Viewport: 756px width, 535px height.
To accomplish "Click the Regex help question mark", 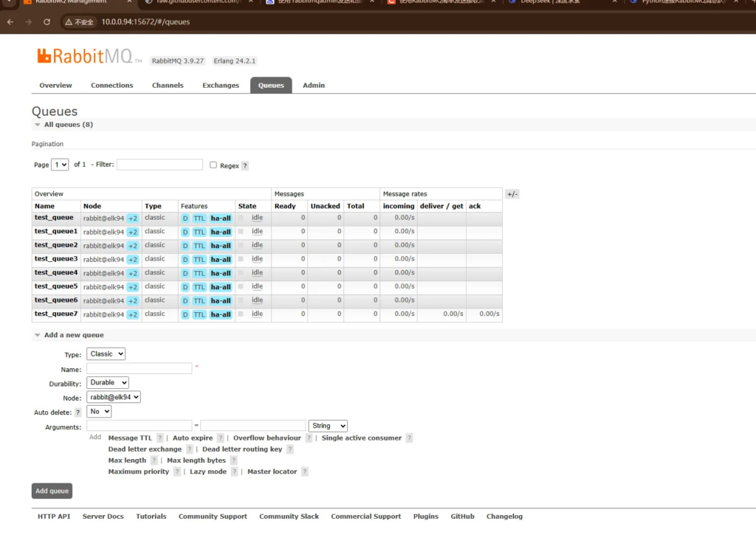I will [245, 166].
